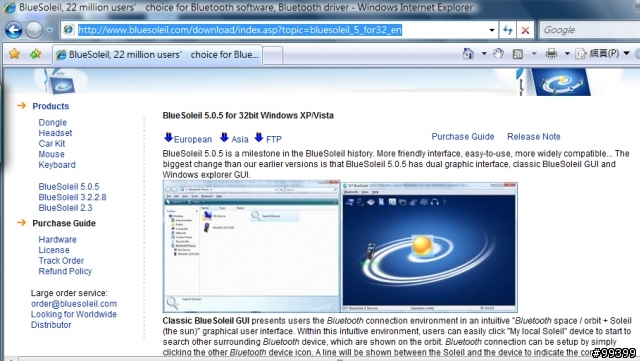Click the Windows explorer GUI screenshot thumbnail
This screenshot has width=640, height=361.
coord(251,246)
